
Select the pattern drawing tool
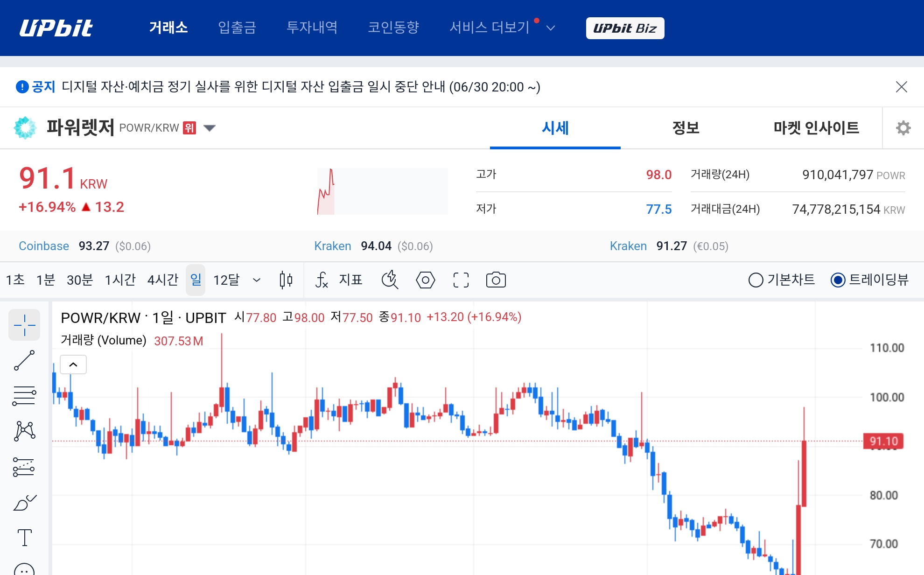coord(24,431)
